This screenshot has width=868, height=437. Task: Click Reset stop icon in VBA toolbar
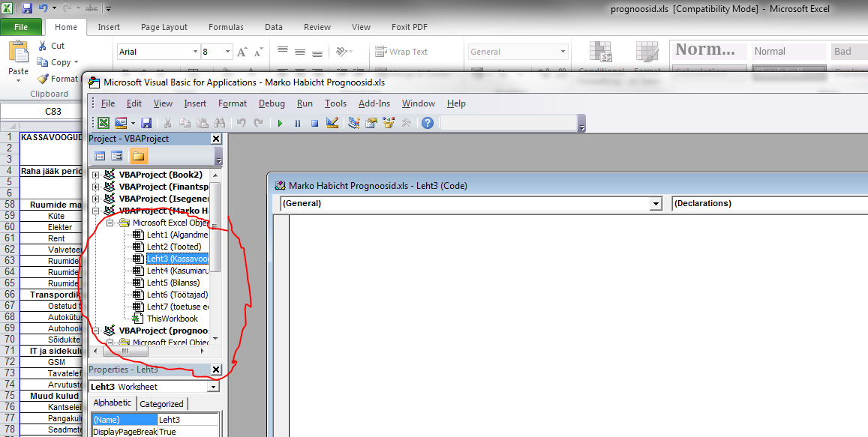coord(314,123)
